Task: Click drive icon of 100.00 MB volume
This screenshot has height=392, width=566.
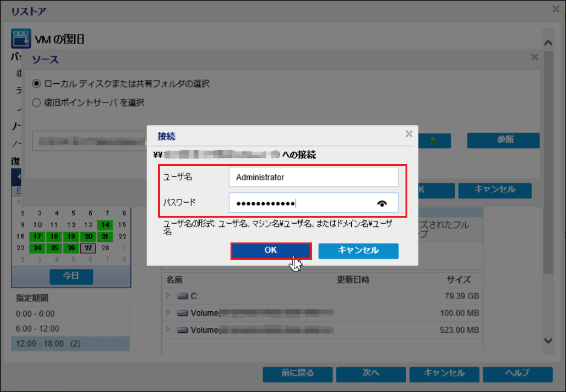Action: coord(183,313)
